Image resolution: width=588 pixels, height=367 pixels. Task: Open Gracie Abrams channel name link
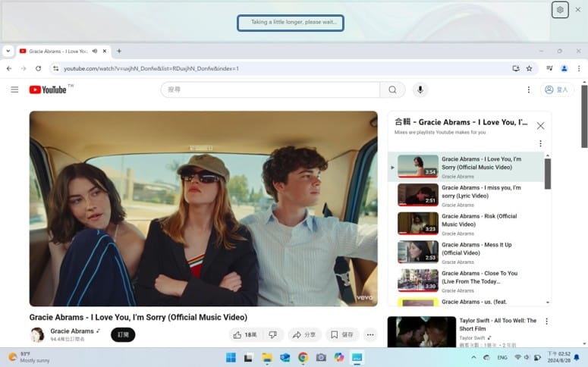[x=72, y=331]
